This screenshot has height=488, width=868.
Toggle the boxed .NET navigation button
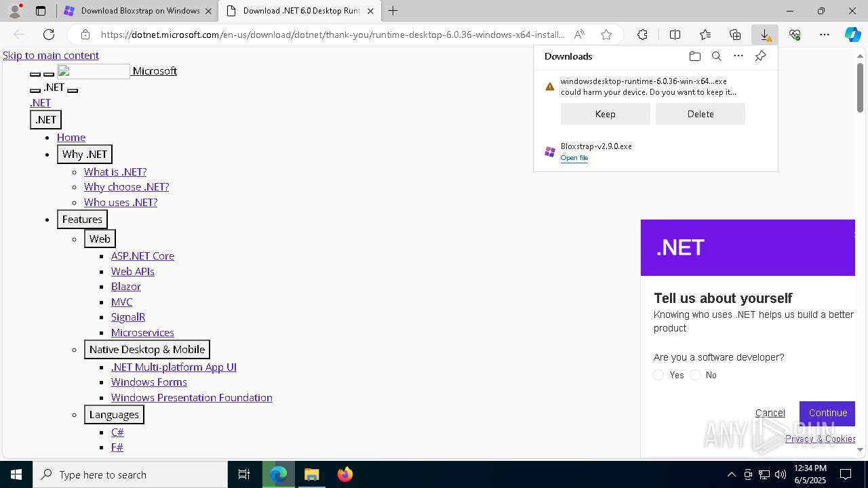(x=45, y=119)
